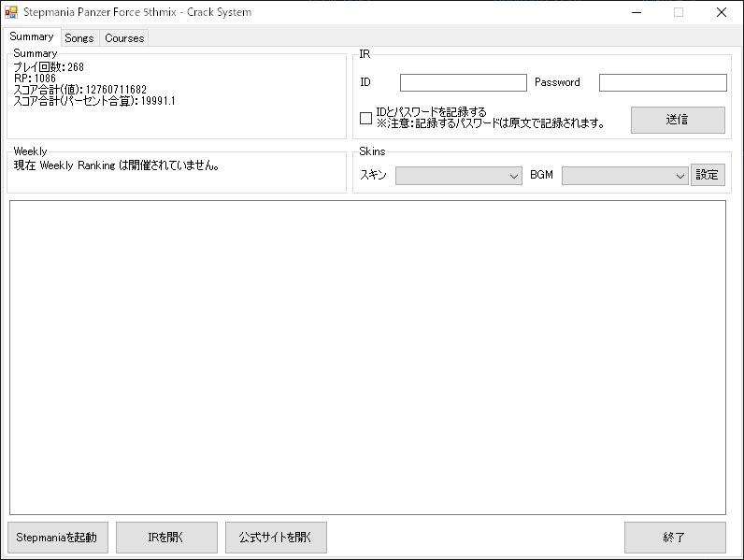Enable the IDとパスワードを記録する checkbox

pos(365,118)
